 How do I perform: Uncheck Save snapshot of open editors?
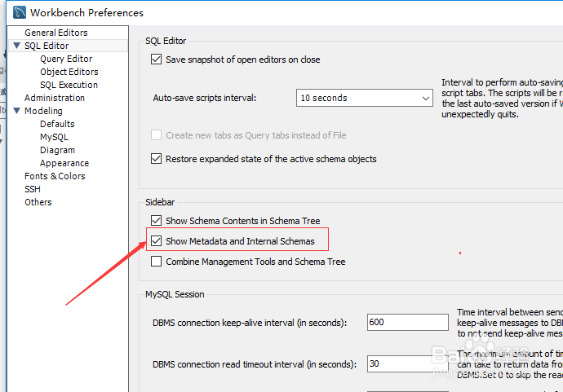(x=156, y=59)
